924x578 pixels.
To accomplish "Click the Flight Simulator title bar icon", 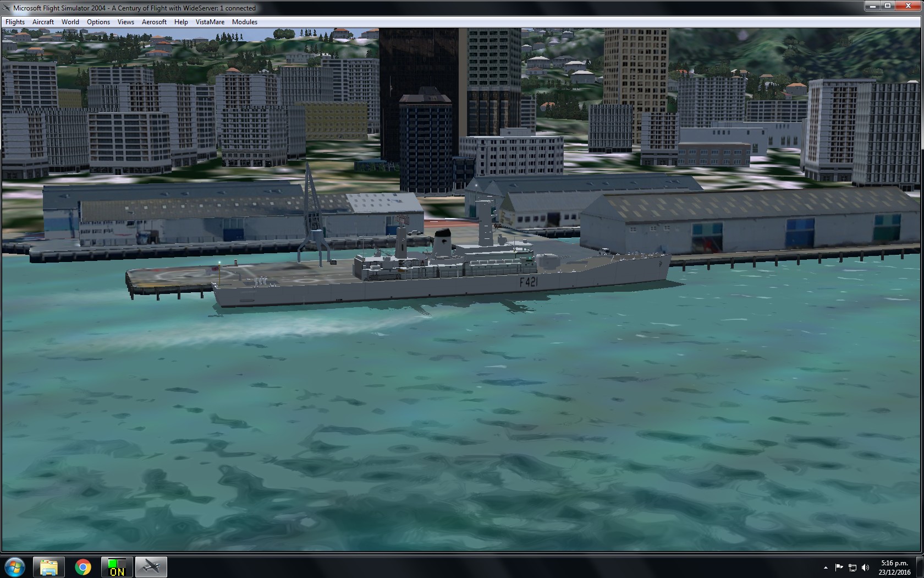I will [x=7, y=8].
